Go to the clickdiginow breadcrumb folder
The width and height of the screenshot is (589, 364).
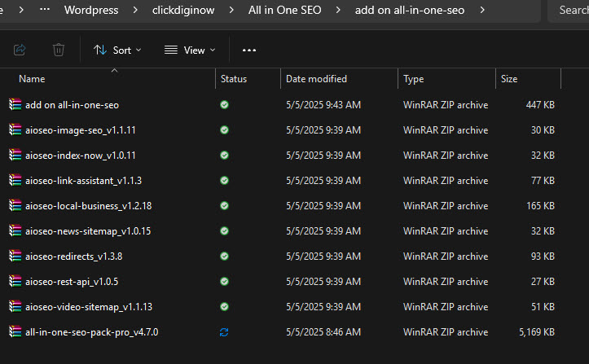(x=183, y=10)
